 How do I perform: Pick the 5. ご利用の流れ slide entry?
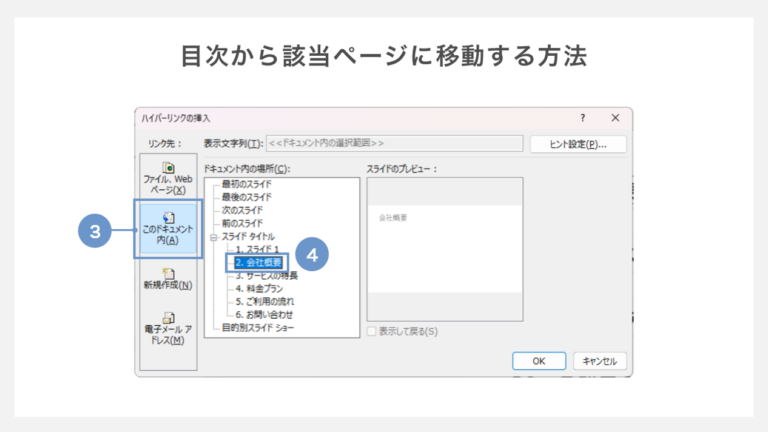point(265,301)
